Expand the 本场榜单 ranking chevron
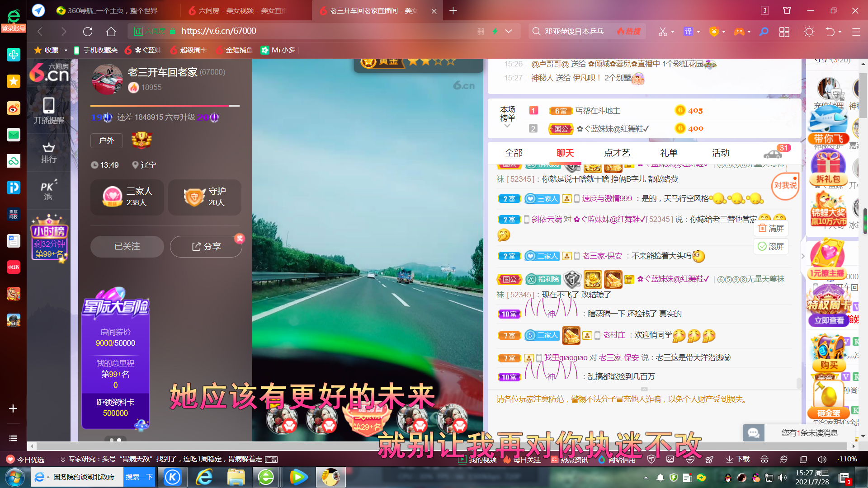The height and width of the screenshot is (488, 868). (507, 126)
